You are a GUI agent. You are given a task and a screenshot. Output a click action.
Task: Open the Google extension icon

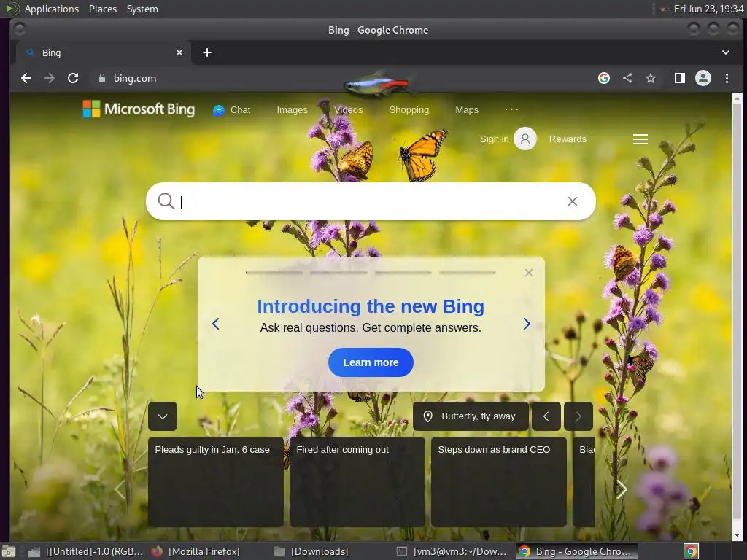604,78
